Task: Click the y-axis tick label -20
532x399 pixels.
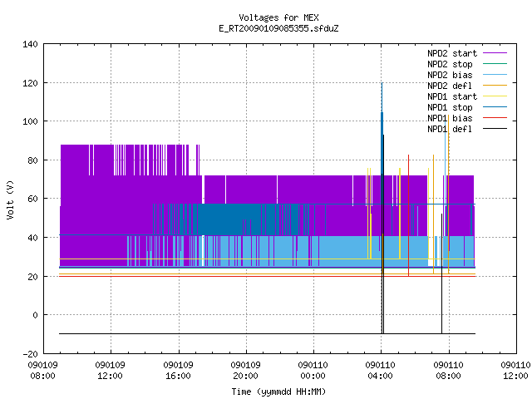Action: [30, 354]
